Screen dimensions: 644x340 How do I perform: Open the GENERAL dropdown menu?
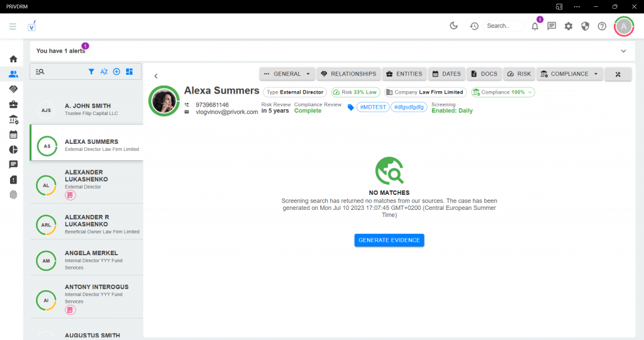point(287,74)
